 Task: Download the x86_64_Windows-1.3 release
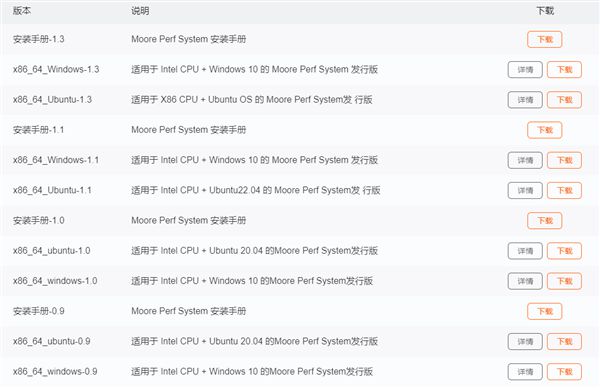564,70
